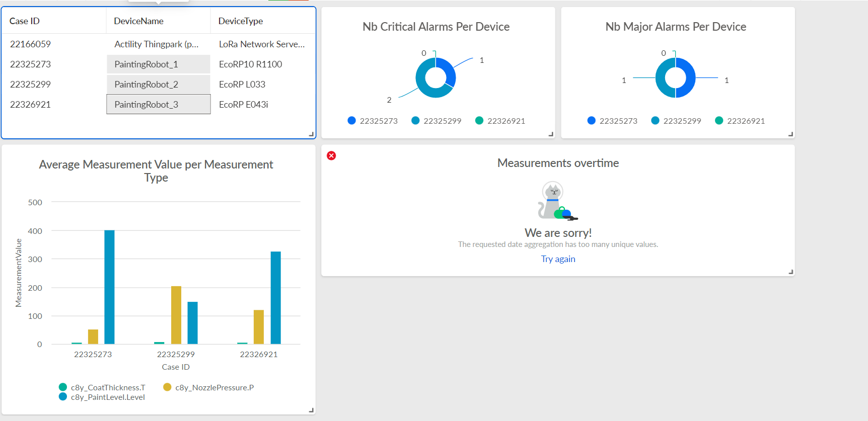Click resize handle of the device table widget
The width and height of the screenshot is (868, 421).
311,134
